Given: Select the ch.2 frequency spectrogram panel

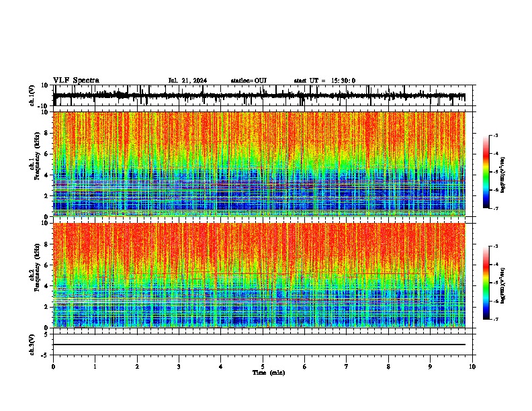Looking at the screenshot, I should click(264, 275).
